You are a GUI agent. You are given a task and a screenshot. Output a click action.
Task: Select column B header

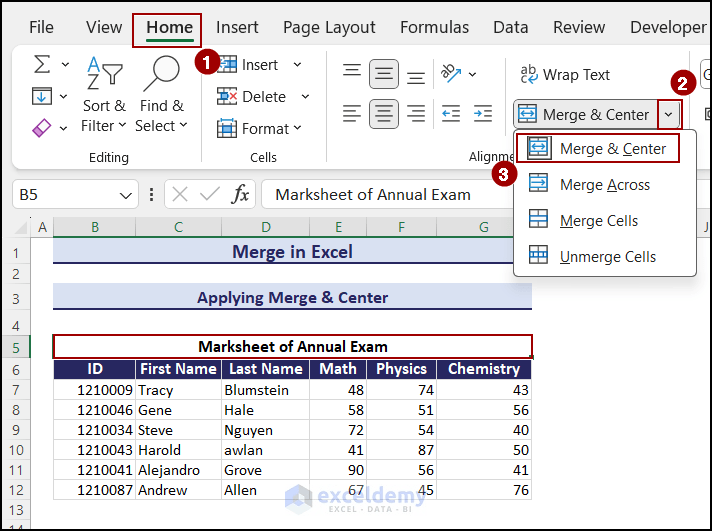pos(94,227)
